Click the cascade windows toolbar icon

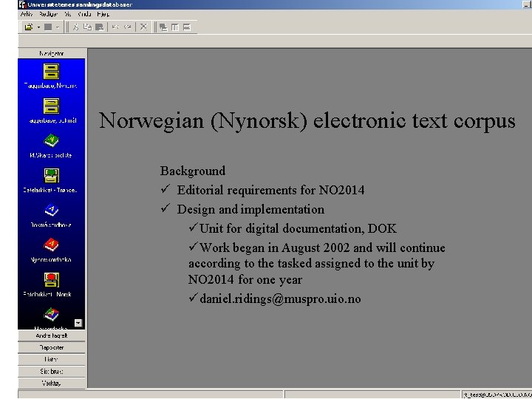click(x=163, y=27)
